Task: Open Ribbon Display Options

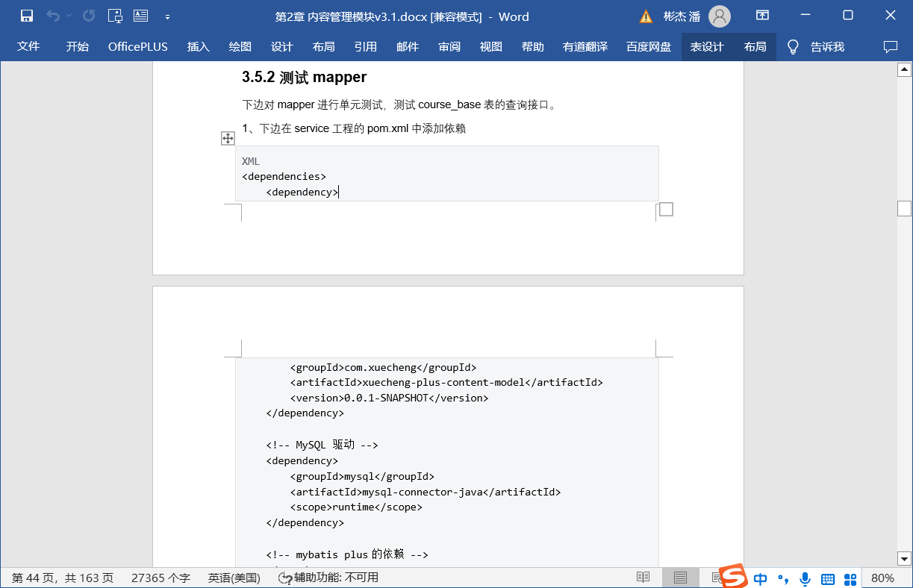Action: pos(762,16)
